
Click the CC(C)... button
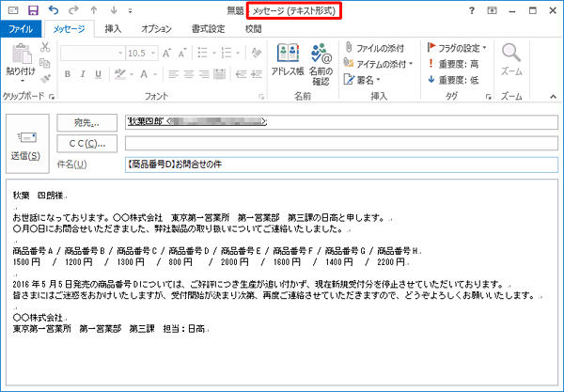(86, 144)
